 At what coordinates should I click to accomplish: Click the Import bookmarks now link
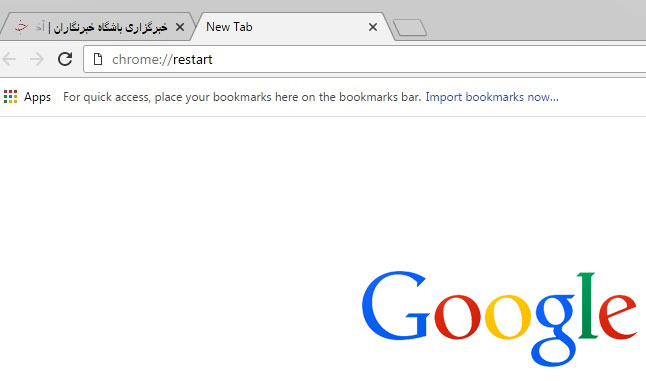tap(492, 97)
